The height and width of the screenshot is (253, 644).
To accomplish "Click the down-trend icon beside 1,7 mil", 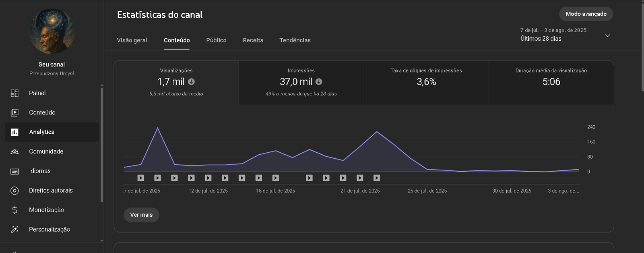I will [x=192, y=82].
